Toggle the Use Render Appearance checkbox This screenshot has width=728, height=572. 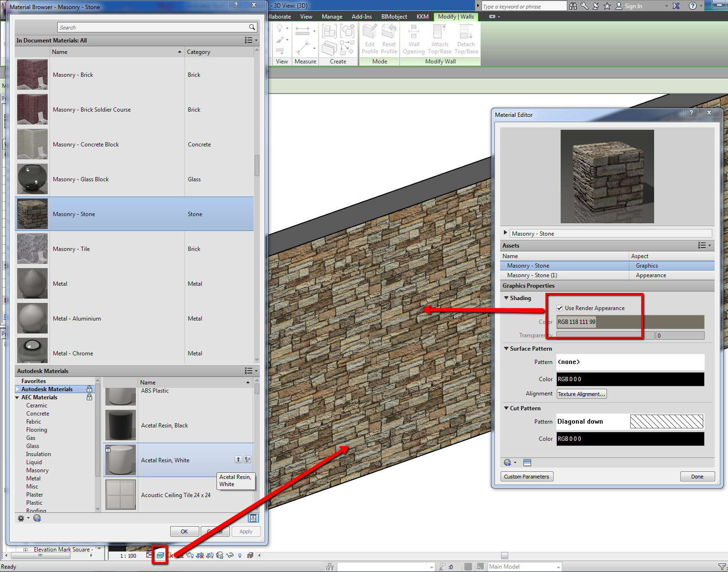[x=560, y=308]
